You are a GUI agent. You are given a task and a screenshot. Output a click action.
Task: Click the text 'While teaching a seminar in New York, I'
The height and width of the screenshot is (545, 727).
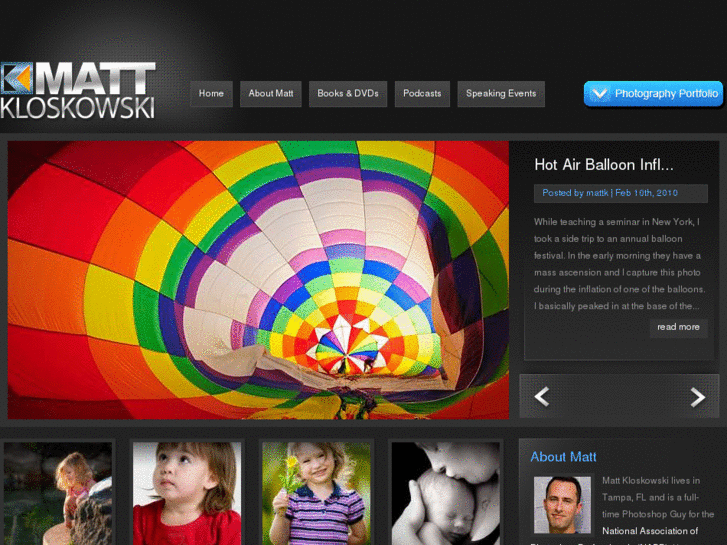[x=617, y=222]
